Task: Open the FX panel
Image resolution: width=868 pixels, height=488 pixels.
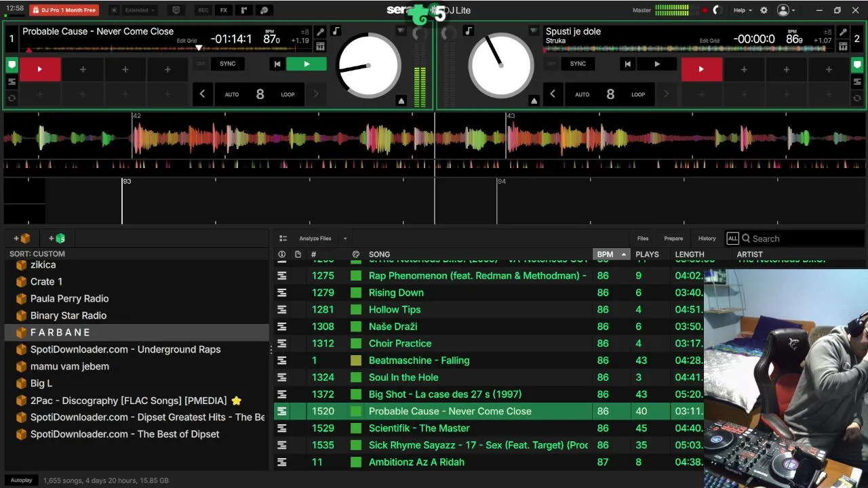Action: point(224,10)
